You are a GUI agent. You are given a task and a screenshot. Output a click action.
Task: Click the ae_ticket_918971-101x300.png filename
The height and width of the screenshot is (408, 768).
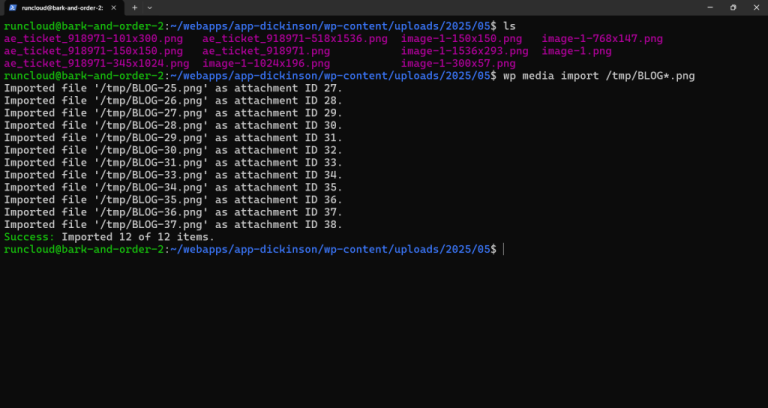coord(94,38)
